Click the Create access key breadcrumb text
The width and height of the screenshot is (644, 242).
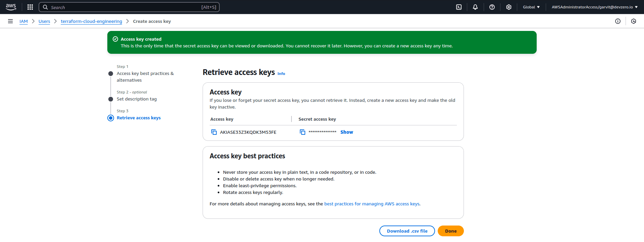(x=152, y=21)
